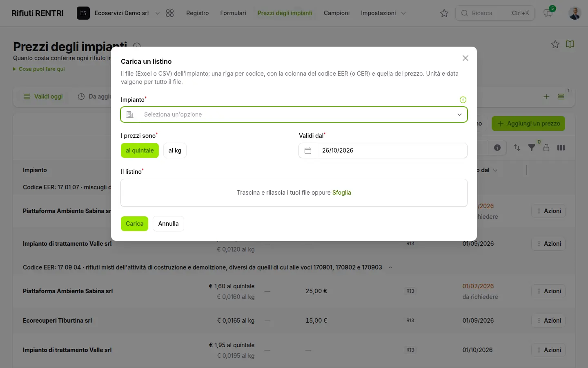Open the chat notifications icon
Screen dimensions: 588x368
(x=548, y=13)
